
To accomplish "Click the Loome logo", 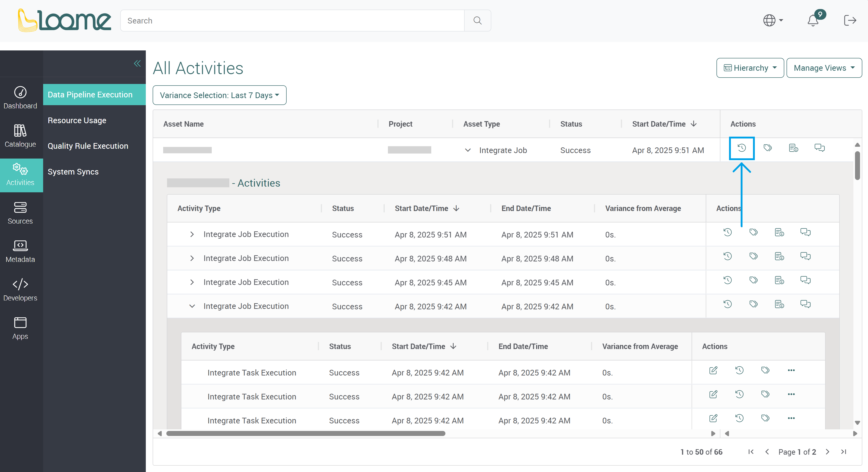I will (x=64, y=20).
